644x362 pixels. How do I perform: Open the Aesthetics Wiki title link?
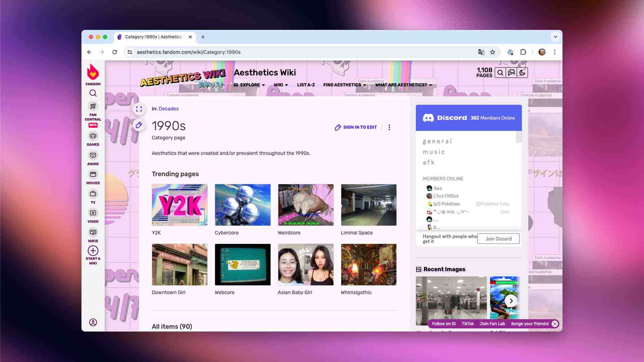point(265,72)
